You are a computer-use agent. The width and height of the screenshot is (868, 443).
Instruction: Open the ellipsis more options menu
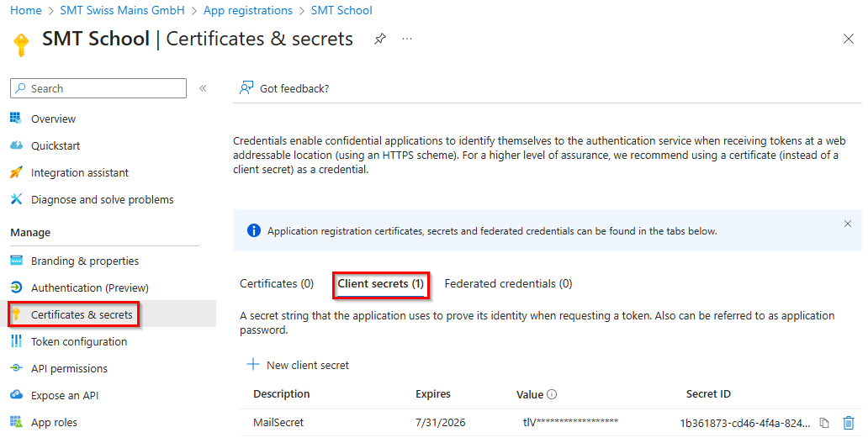(x=407, y=39)
